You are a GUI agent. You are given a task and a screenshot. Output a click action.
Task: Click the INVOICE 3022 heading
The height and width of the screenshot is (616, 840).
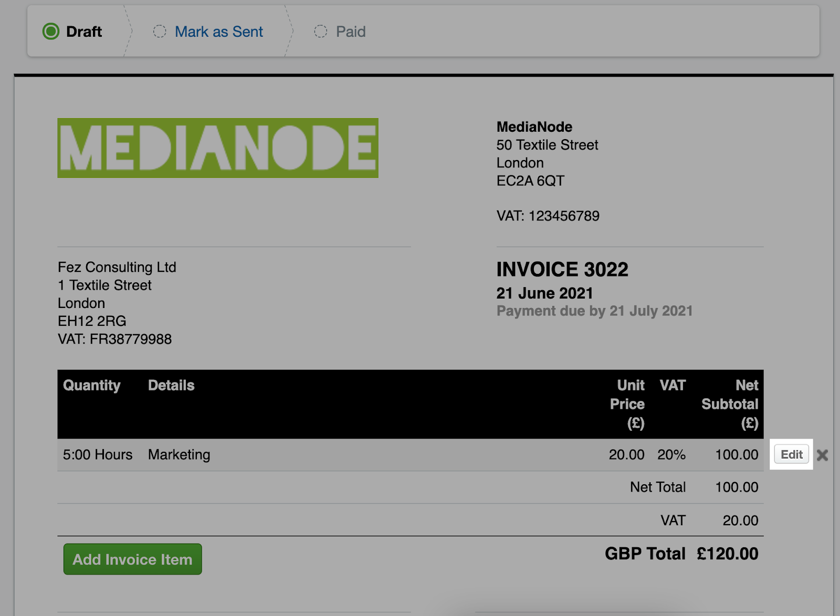point(562,269)
